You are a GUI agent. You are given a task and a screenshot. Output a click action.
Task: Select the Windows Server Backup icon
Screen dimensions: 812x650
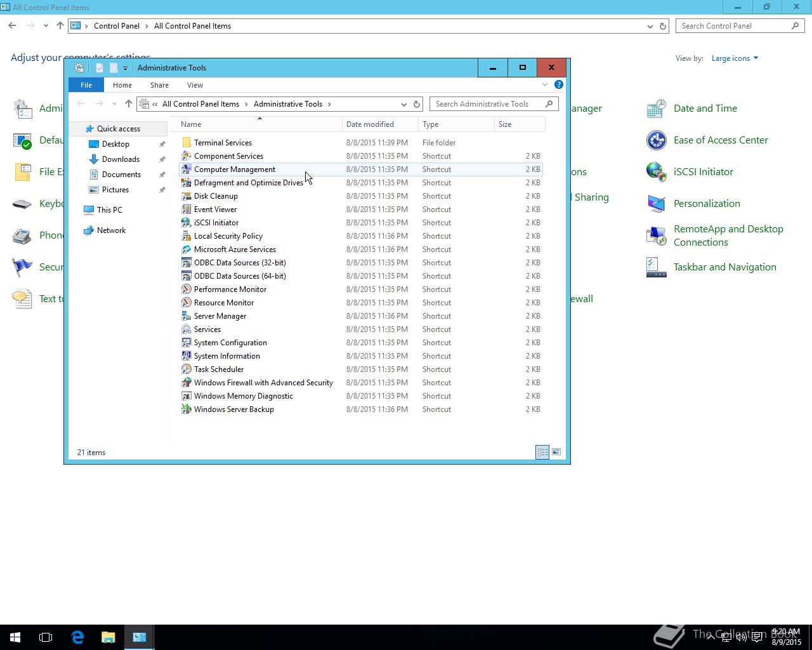pos(186,409)
